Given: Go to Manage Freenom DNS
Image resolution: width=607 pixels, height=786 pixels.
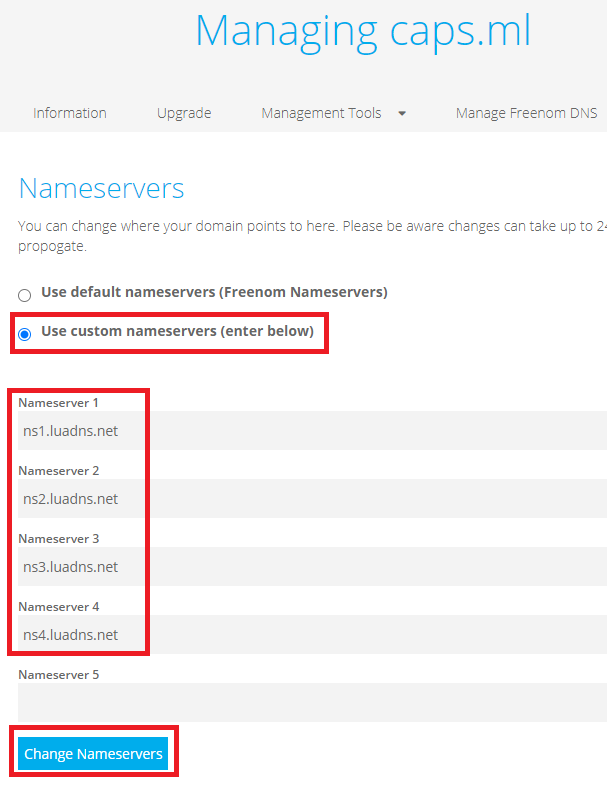Looking at the screenshot, I should pyautogui.click(x=526, y=113).
